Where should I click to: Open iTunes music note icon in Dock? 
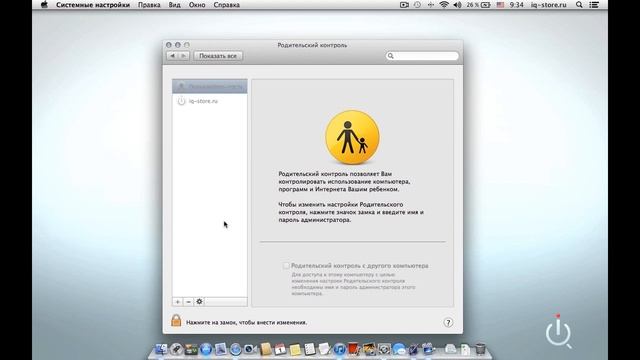[340, 349]
